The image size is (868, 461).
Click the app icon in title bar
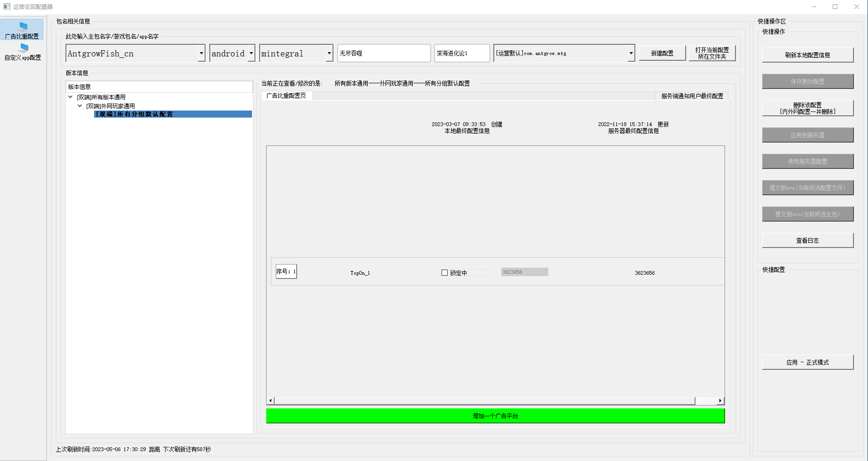coord(7,7)
